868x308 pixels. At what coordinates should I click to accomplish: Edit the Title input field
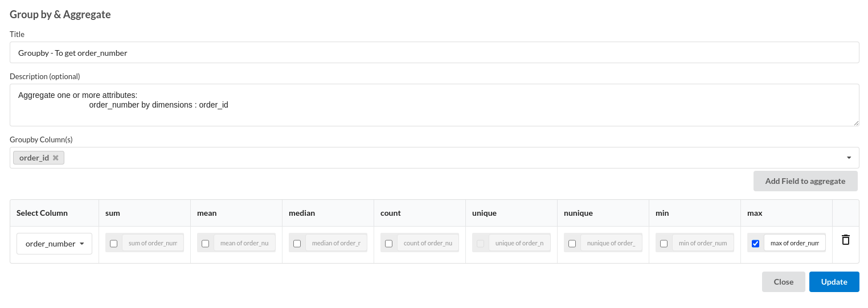click(x=435, y=52)
